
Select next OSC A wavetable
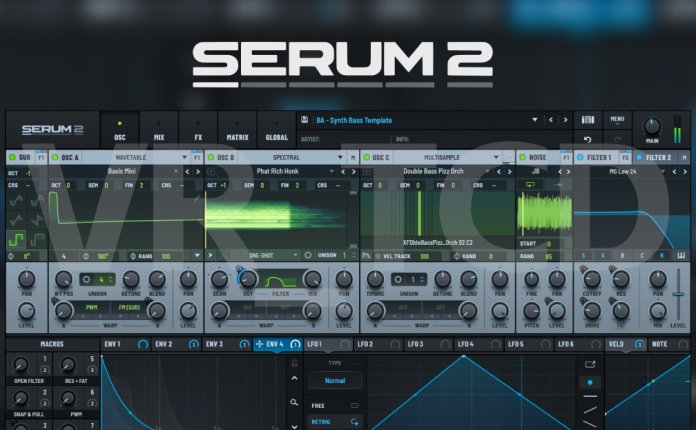(198, 171)
